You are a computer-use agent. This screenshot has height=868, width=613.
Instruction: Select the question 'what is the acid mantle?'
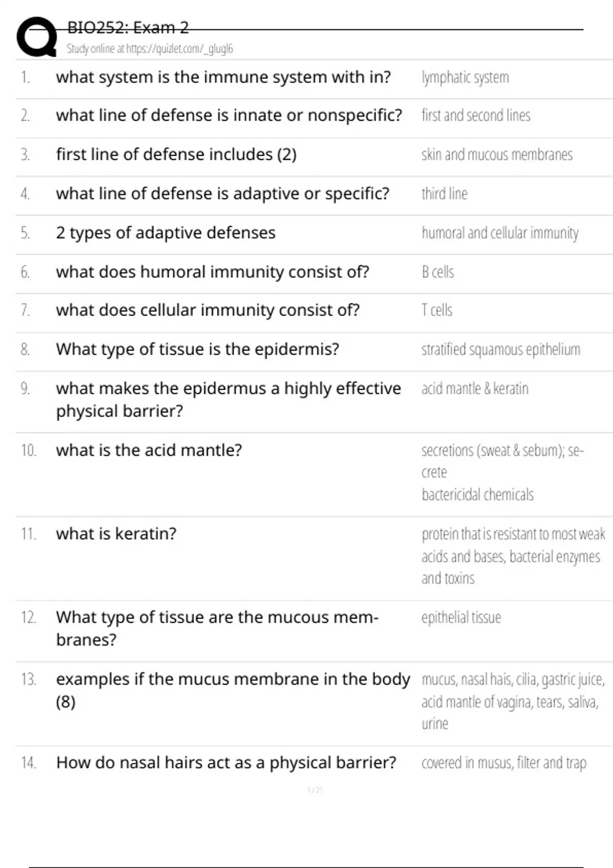149,450
